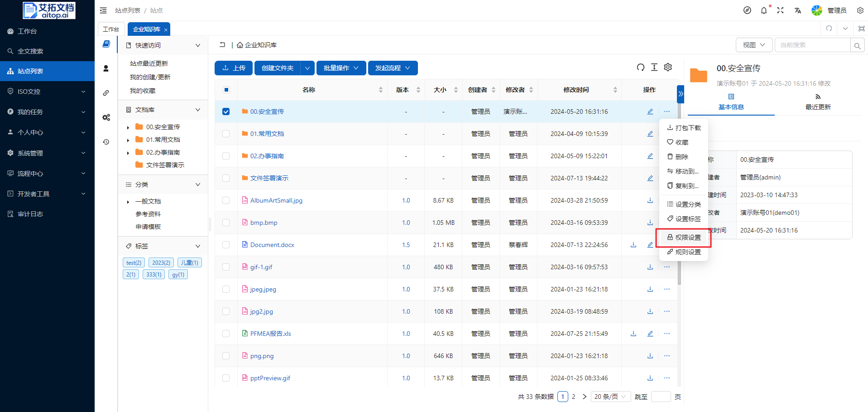Check the Document.docx row checkbox

(226, 245)
